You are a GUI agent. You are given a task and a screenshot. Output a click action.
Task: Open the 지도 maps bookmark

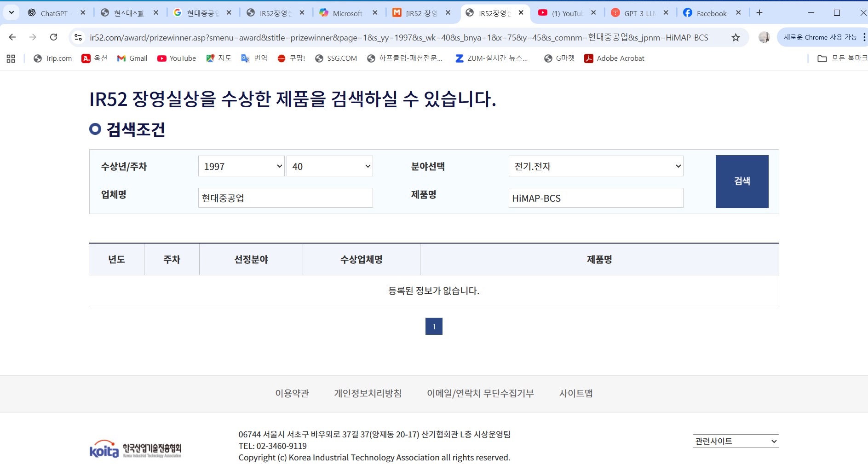pos(219,58)
